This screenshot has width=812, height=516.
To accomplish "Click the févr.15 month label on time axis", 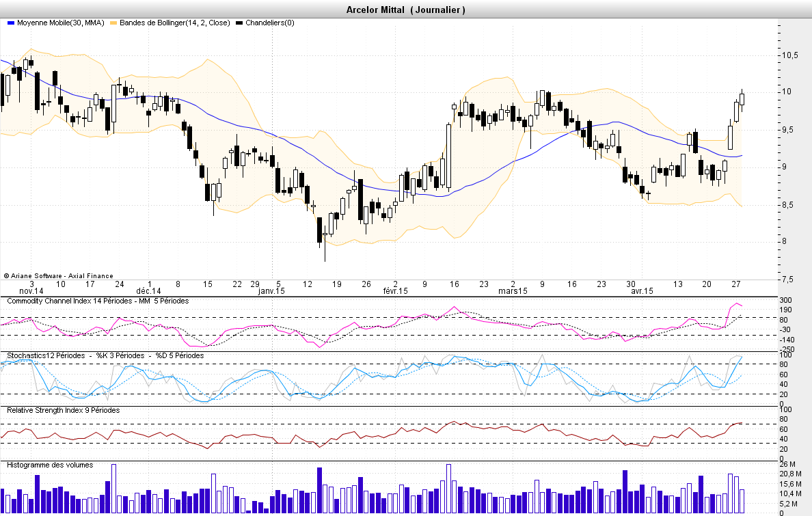I will coord(395,291).
